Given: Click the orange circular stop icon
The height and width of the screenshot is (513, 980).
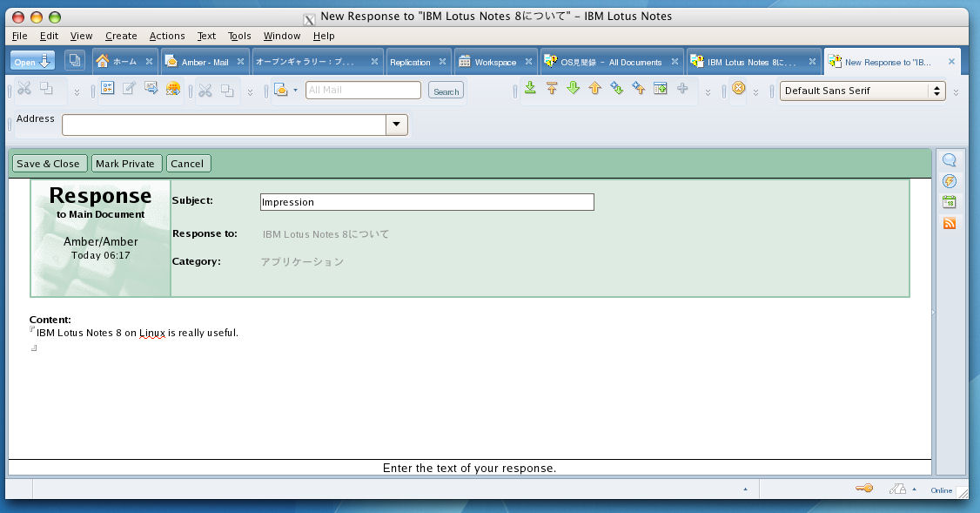Looking at the screenshot, I should [x=739, y=88].
